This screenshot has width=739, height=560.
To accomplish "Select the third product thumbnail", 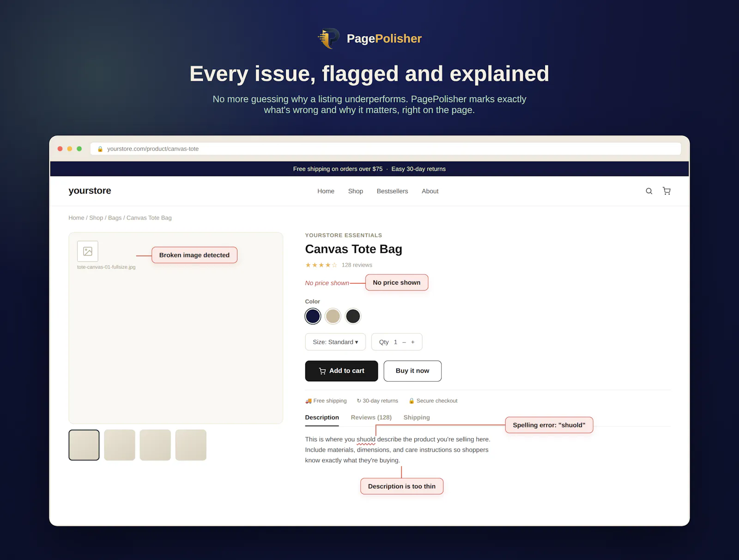I will [x=155, y=445].
